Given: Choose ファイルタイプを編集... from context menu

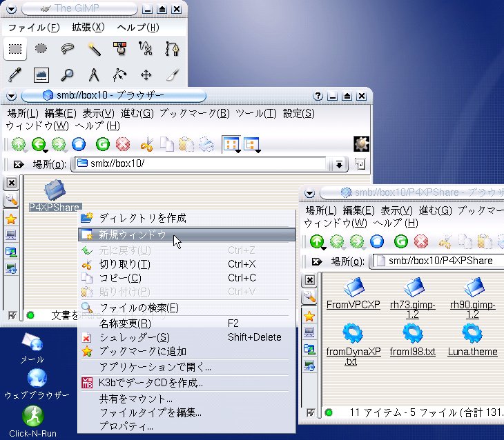Looking at the screenshot, I should tap(186, 412).
